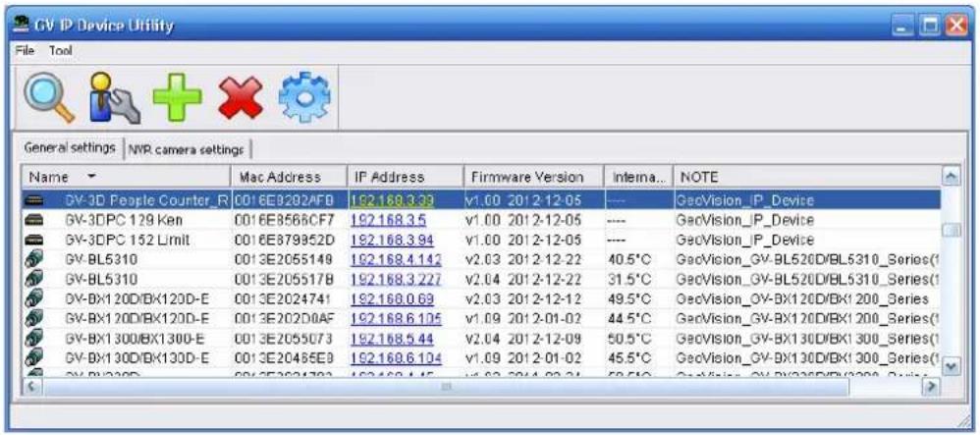Close the GV IP Device Utility window

point(956,27)
